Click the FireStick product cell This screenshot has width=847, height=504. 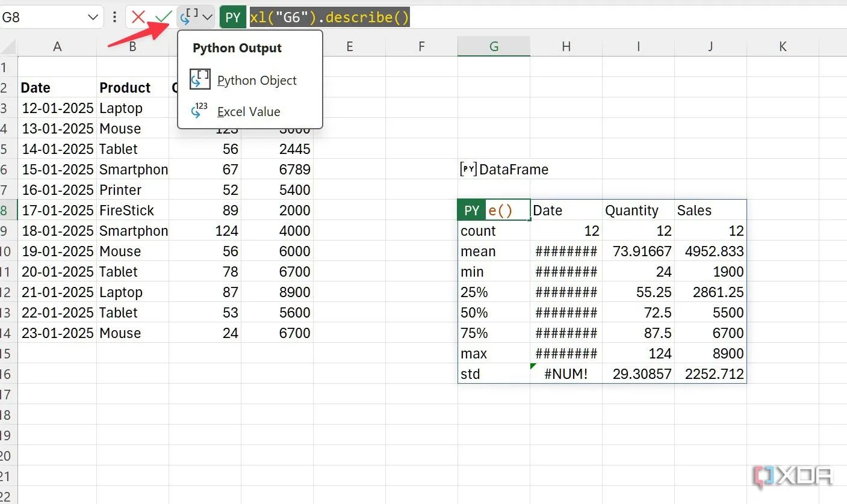pyautogui.click(x=132, y=210)
